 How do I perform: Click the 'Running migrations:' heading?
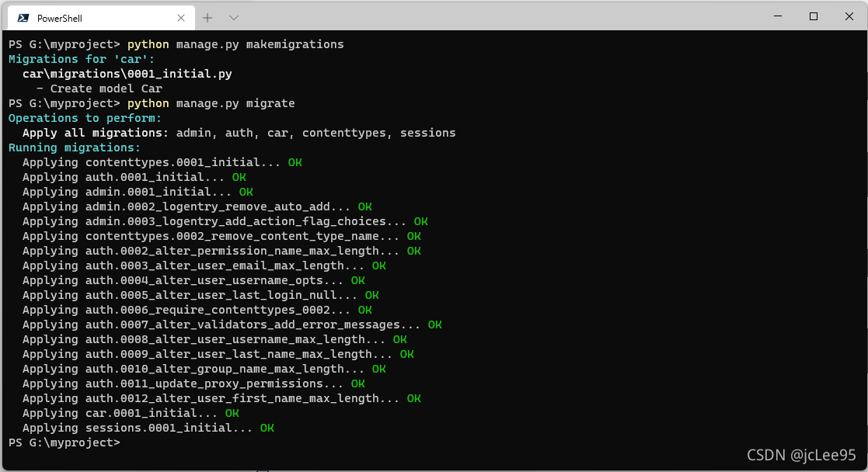coord(74,147)
